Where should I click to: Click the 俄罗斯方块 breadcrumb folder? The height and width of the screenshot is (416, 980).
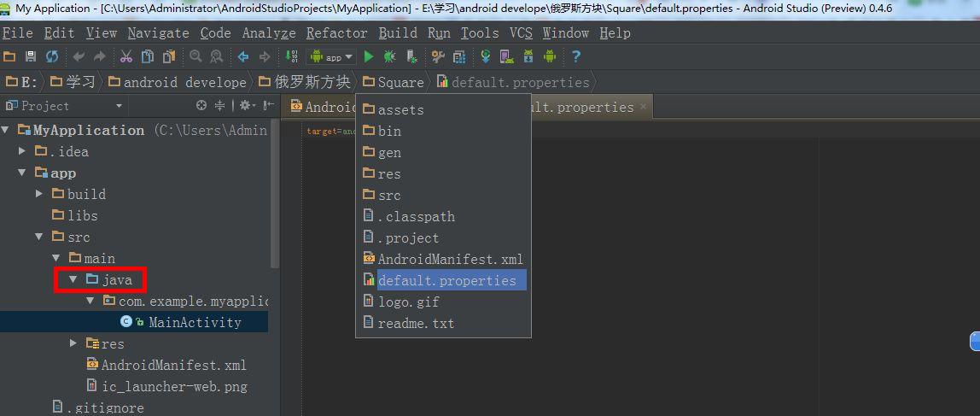click(x=305, y=82)
